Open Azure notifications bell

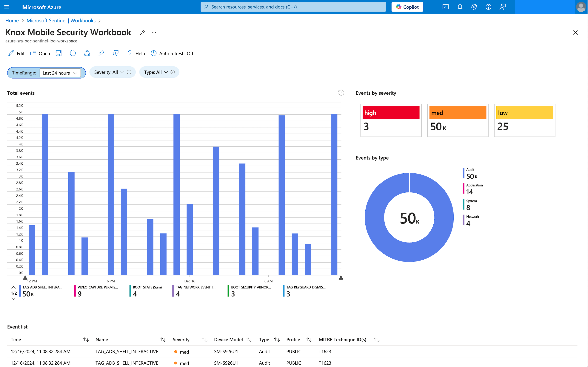[x=460, y=7]
